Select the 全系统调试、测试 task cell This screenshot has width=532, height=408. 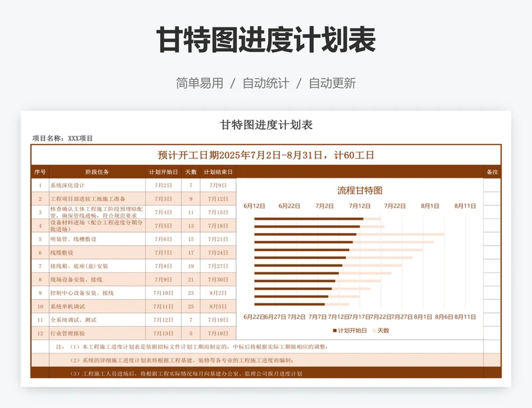coord(97,319)
